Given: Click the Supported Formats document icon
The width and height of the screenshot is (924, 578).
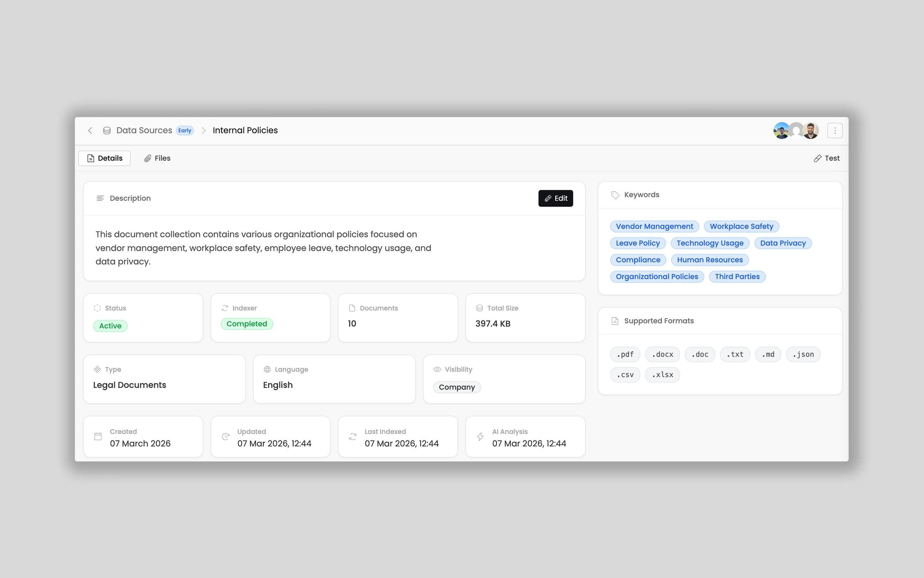Looking at the screenshot, I should [x=615, y=321].
